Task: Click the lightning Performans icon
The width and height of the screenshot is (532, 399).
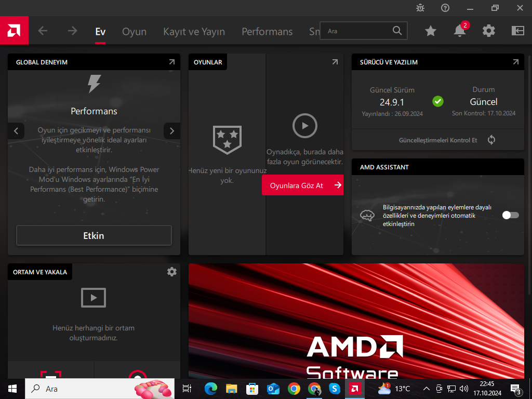Action: (x=94, y=84)
